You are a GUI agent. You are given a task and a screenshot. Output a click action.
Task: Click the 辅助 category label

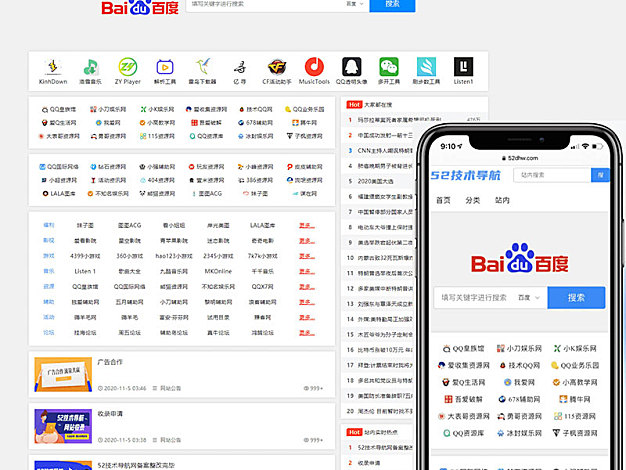pyautogui.click(x=49, y=302)
